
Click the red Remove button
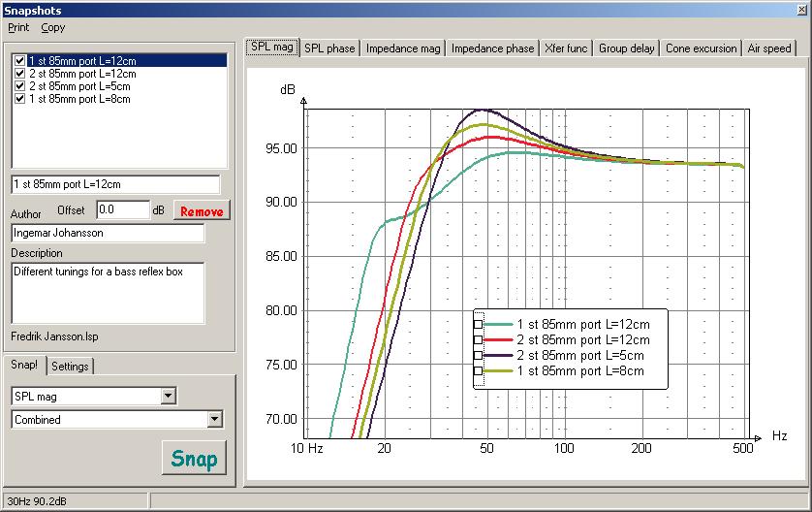click(x=202, y=211)
